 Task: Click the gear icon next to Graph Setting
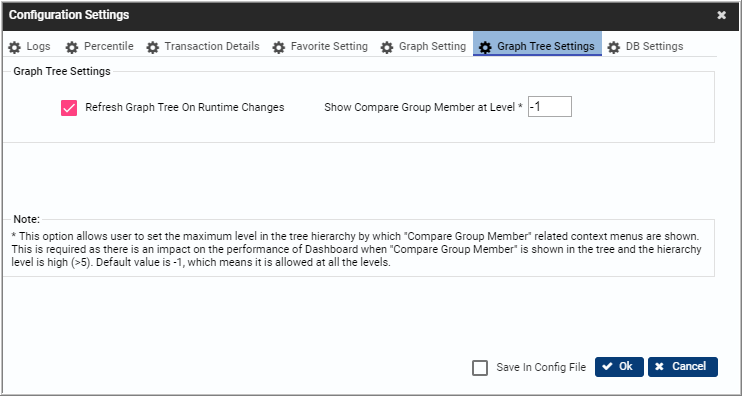pos(387,47)
